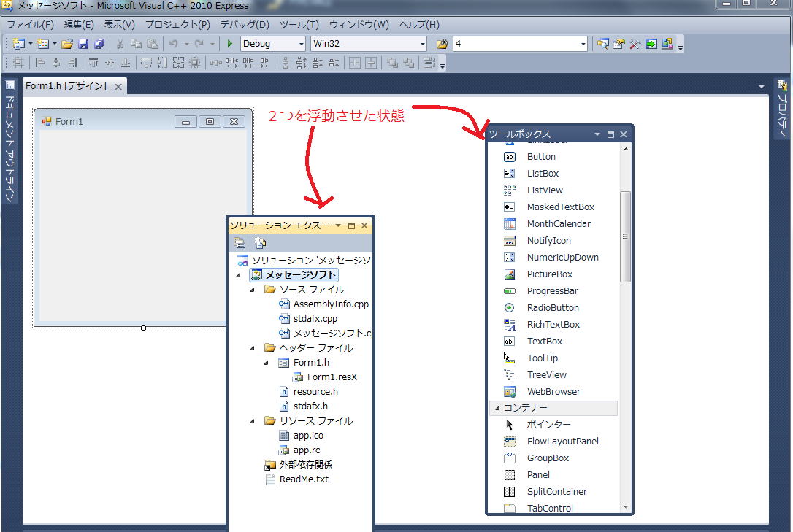
Task: Choose the RadioButton control from toolbox
Action: coord(552,308)
